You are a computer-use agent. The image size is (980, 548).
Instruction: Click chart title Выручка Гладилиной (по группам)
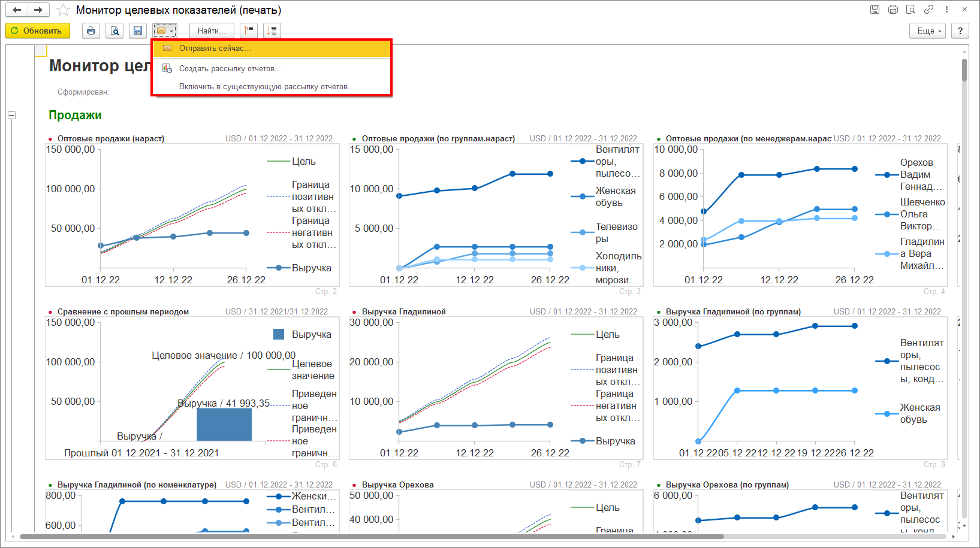pyautogui.click(x=733, y=311)
